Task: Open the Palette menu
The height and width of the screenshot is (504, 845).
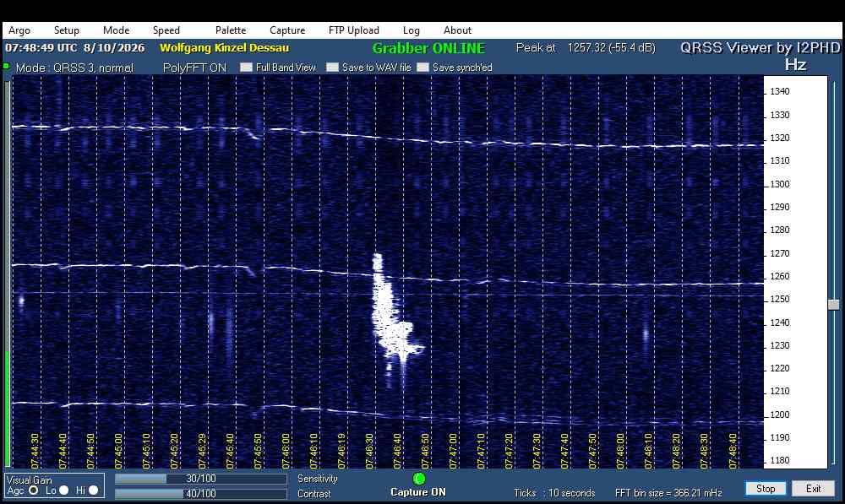Action: tap(231, 30)
